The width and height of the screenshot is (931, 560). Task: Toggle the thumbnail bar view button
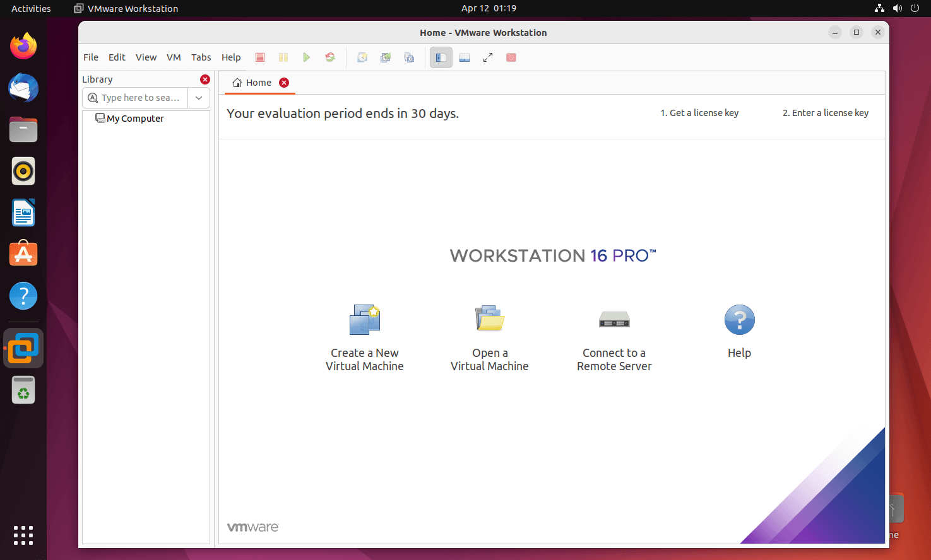(x=465, y=57)
